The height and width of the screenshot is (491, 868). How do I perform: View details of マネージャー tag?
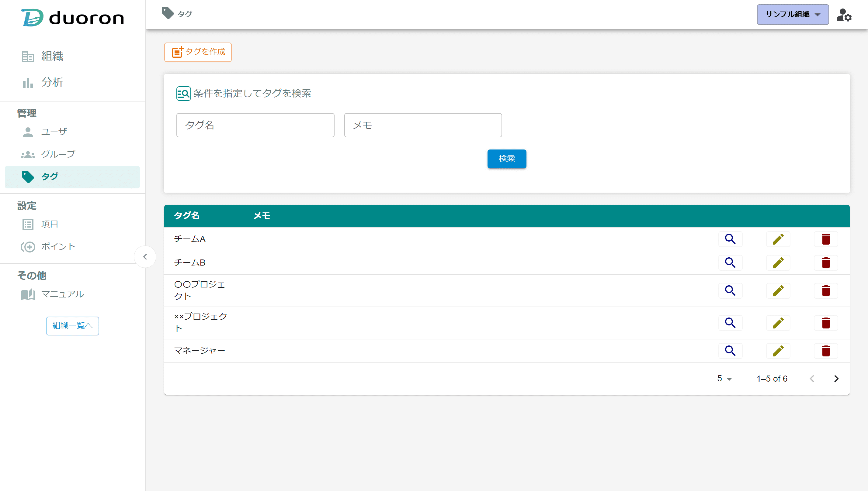(730, 351)
